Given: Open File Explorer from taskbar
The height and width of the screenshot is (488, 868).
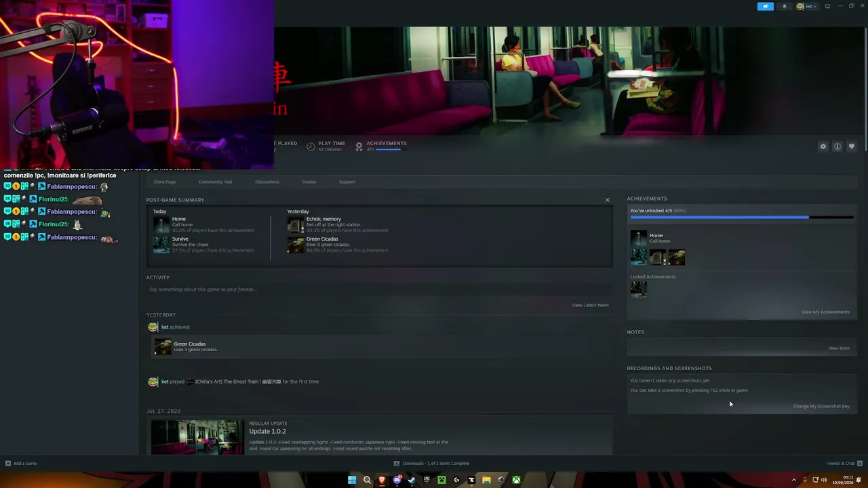Looking at the screenshot, I should 486,480.
